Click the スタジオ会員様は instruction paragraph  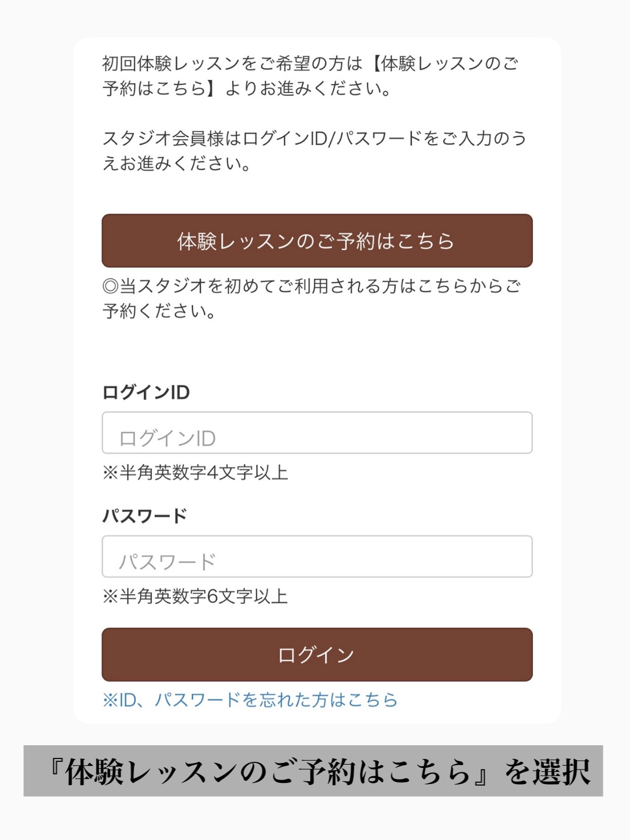(314, 150)
